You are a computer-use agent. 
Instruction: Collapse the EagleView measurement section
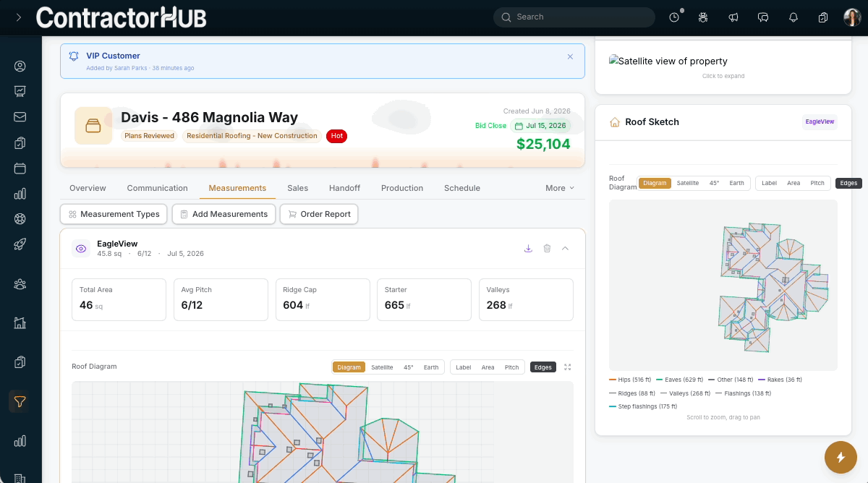pos(566,248)
